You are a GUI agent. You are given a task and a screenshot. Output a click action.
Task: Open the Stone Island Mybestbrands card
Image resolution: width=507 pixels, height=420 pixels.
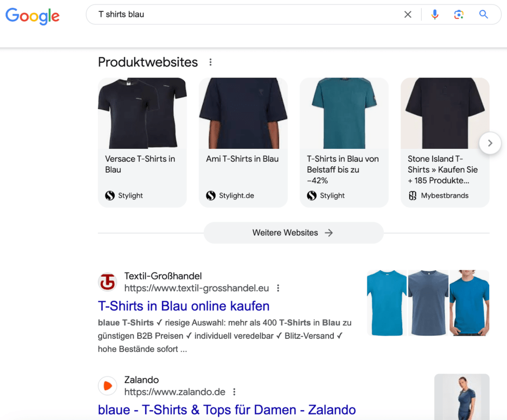pos(445,142)
